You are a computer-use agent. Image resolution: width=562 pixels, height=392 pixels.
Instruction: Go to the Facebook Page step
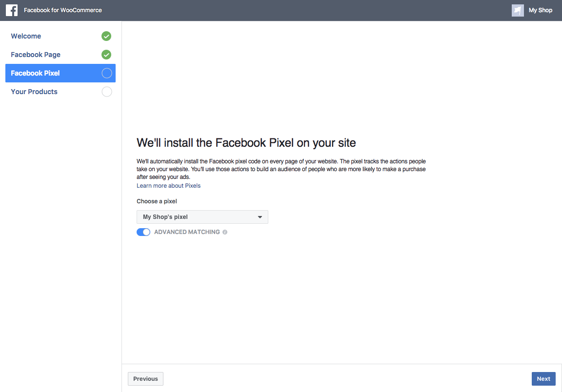[60, 55]
